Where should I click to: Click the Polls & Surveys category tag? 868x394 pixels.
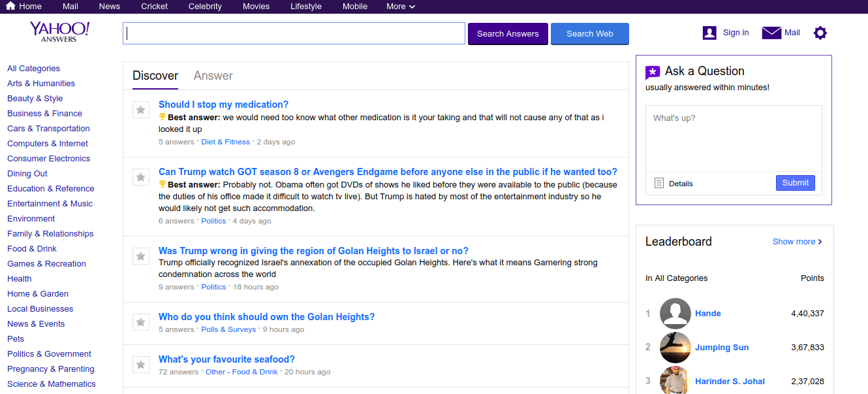click(228, 329)
